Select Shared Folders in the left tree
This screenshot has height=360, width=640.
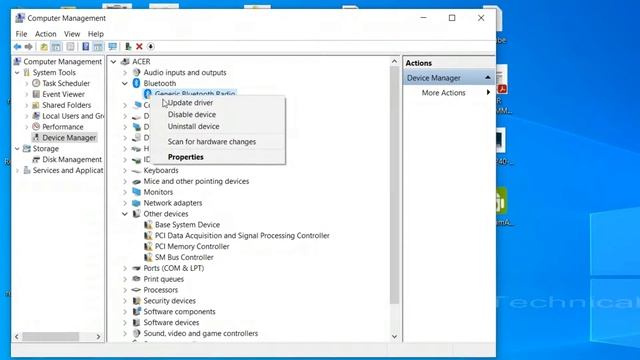click(67, 105)
